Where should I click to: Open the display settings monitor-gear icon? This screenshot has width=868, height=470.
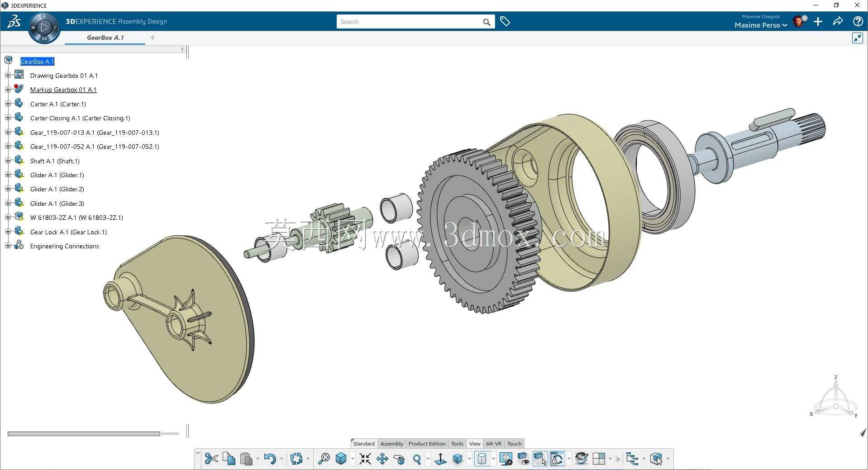click(x=506, y=459)
